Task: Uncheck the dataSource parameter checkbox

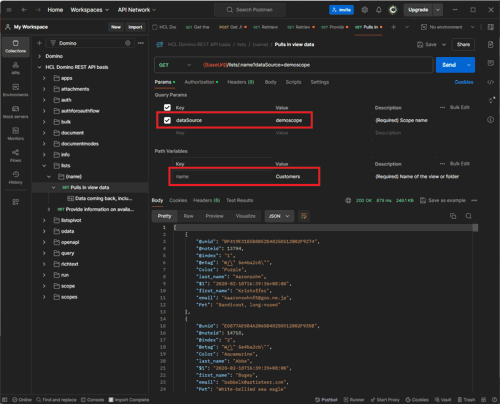Action: pos(167,120)
